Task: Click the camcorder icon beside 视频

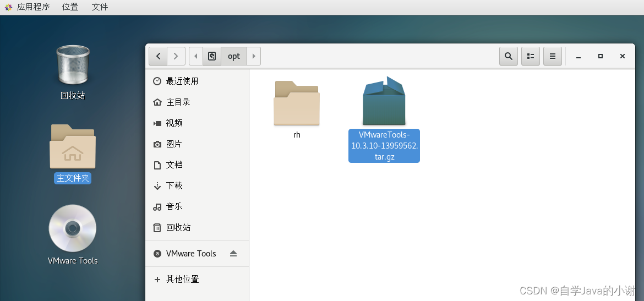Action: [157, 123]
